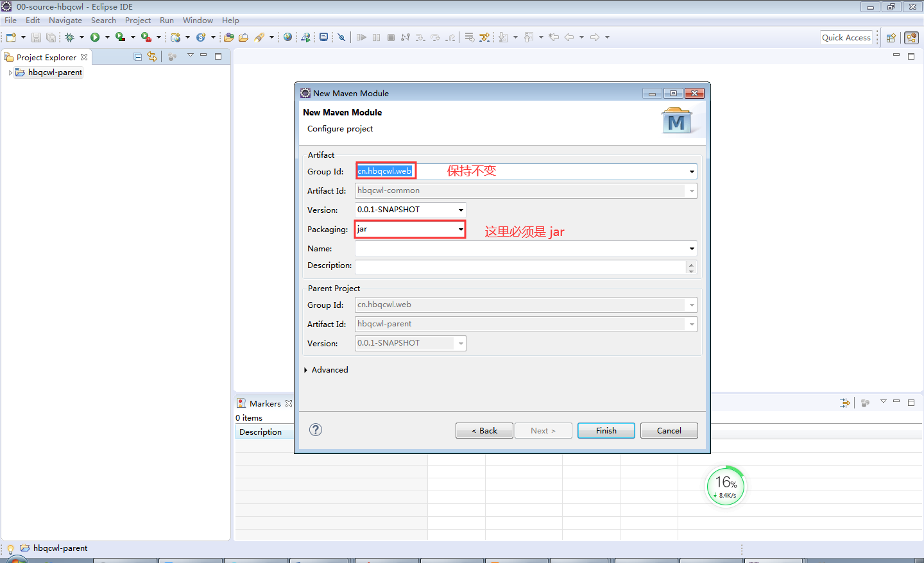Open dialog help question mark icon
Image resolution: width=924 pixels, height=563 pixels.
pos(316,430)
